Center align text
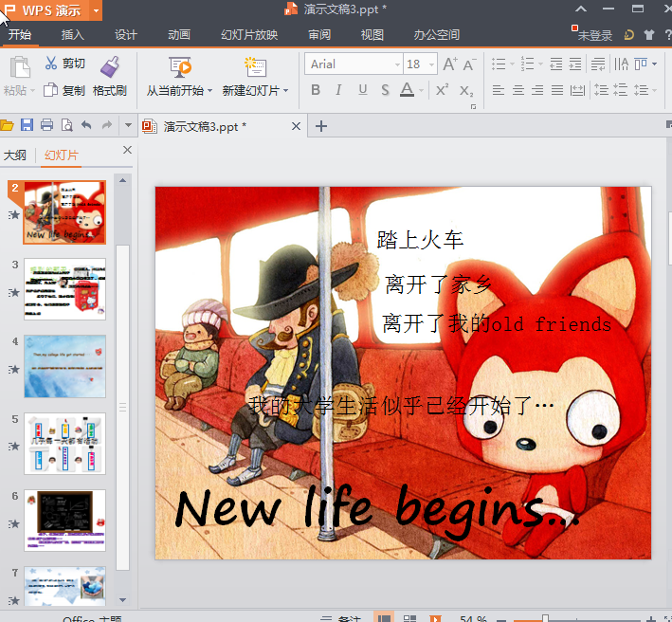The image size is (672, 622). (x=518, y=90)
